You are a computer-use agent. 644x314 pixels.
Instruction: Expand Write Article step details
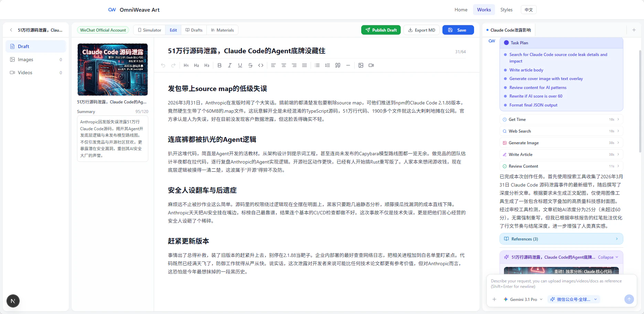point(561,155)
